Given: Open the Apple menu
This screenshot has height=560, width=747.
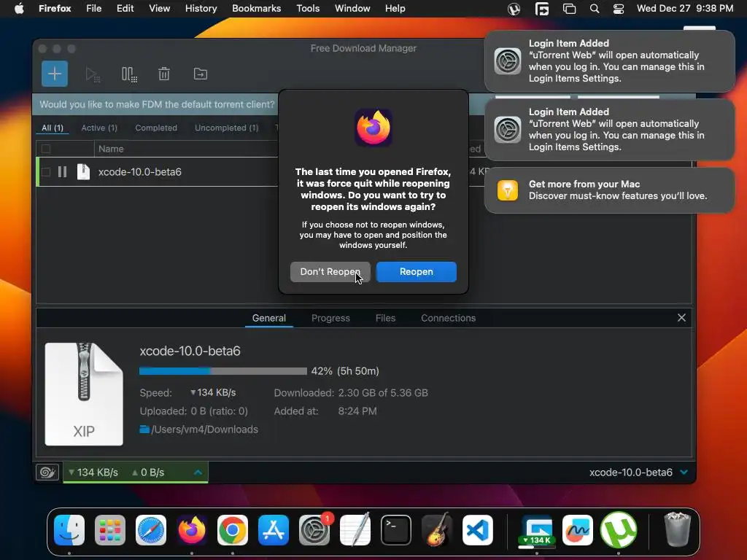Looking at the screenshot, I should 19,9.
